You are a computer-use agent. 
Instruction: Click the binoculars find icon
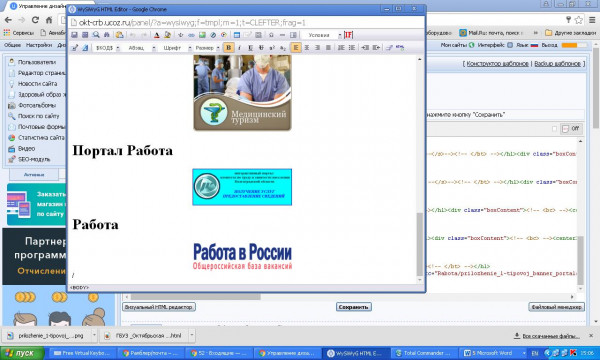[x=106, y=35]
